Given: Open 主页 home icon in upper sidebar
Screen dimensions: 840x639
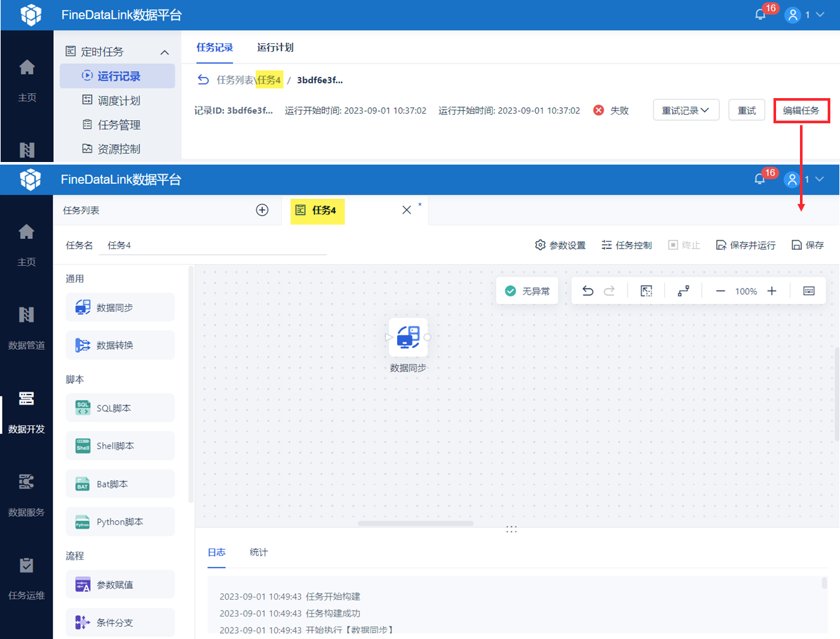Looking at the screenshot, I should 27,67.
